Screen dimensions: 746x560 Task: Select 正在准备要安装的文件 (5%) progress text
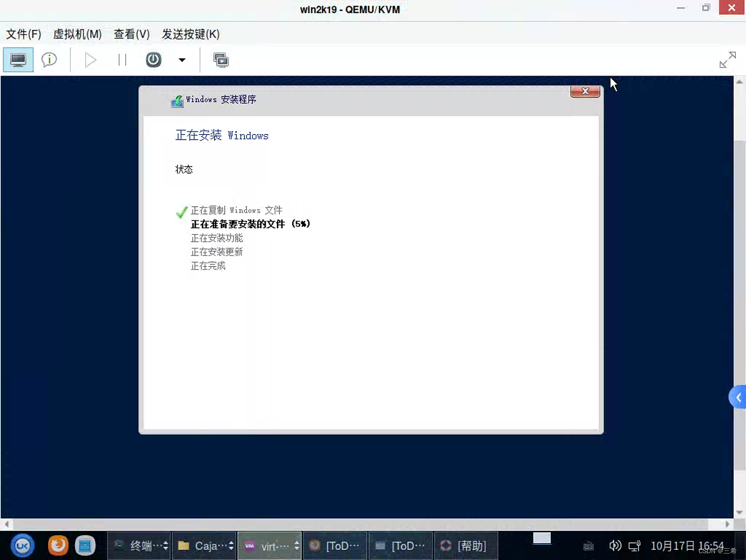click(x=250, y=224)
